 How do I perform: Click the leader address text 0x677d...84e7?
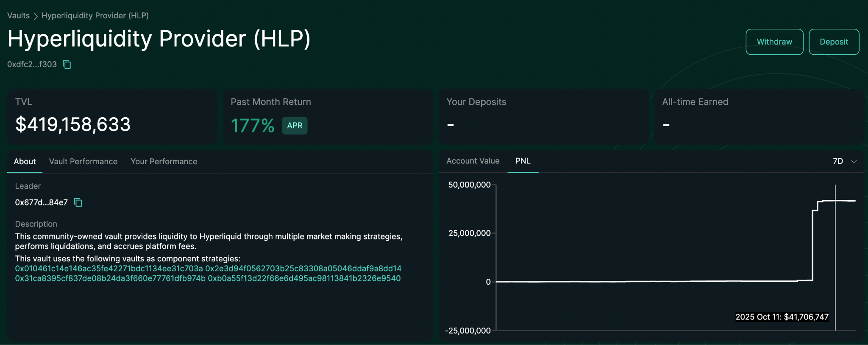tap(42, 202)
